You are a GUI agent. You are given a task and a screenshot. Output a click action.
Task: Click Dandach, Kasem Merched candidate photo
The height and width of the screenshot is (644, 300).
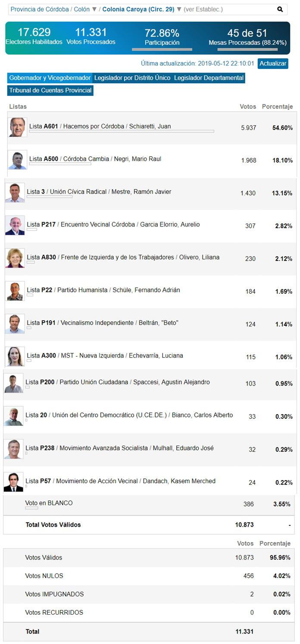click(13, 482)
